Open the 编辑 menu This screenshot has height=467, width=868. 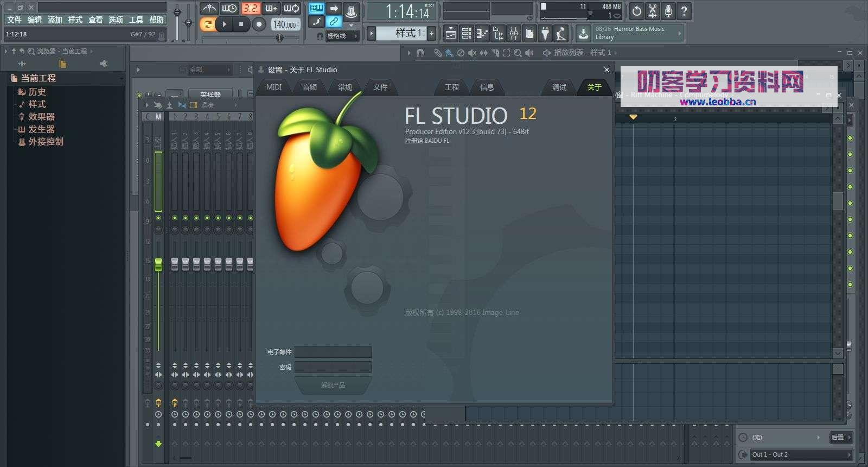(35, 20)
